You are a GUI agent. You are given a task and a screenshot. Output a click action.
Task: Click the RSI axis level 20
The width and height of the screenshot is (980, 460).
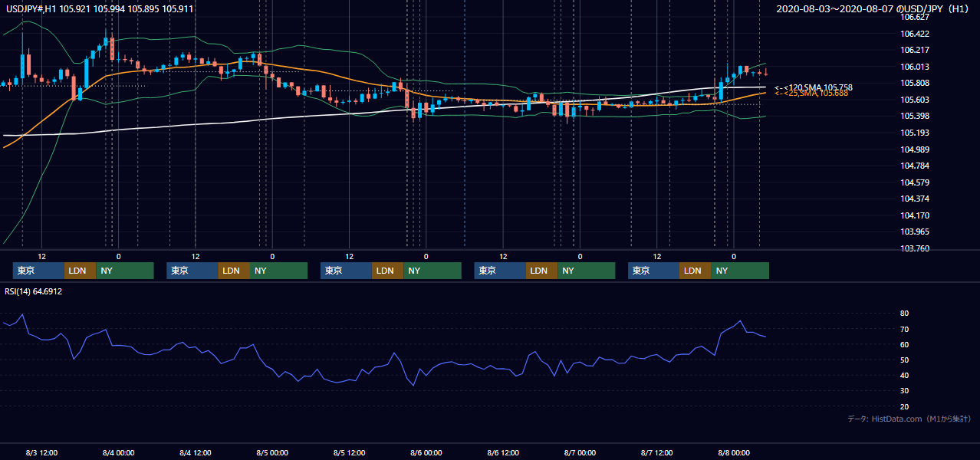(x=905, y=406)
